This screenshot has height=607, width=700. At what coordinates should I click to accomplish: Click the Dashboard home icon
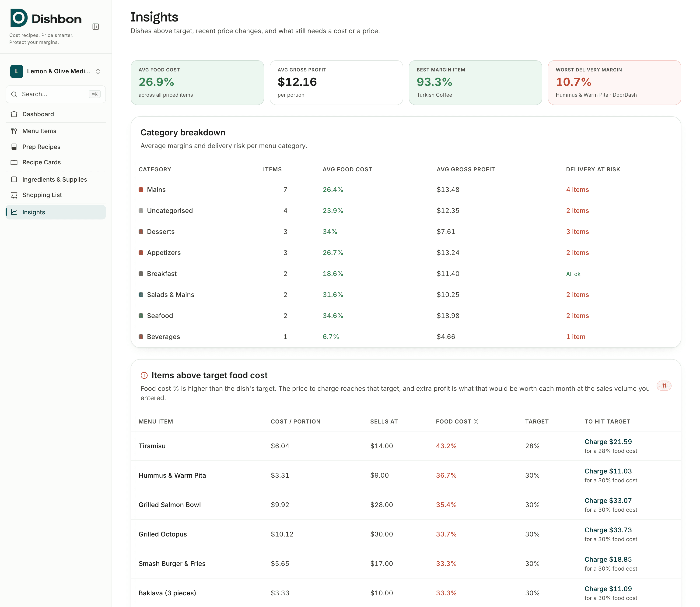[14, 114]
